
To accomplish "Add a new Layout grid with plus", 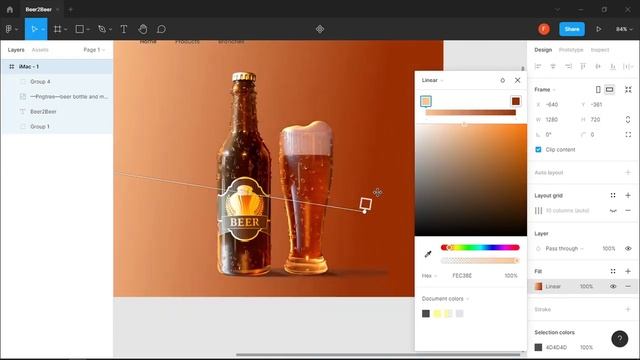I will pyautogui.click(x=628, y=196).
